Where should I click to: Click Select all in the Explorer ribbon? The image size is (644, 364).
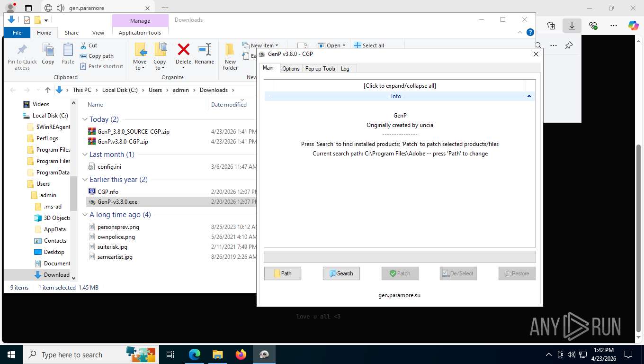(369, 45)
